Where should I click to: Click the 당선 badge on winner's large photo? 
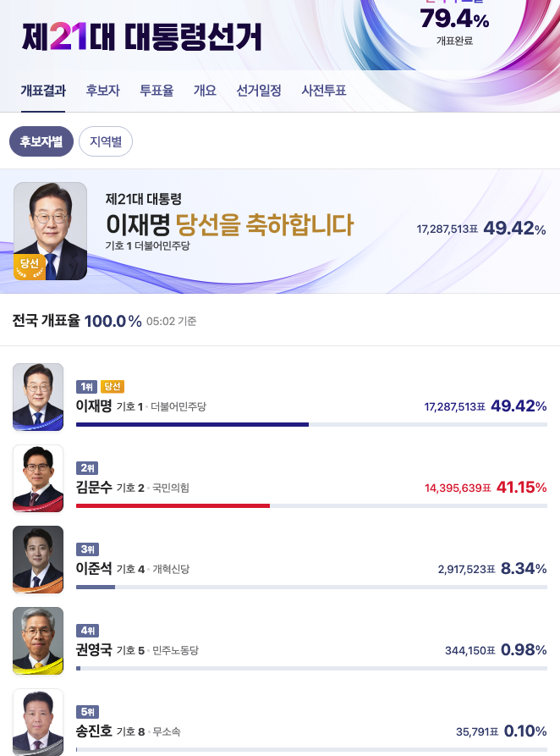click(30, 266)
